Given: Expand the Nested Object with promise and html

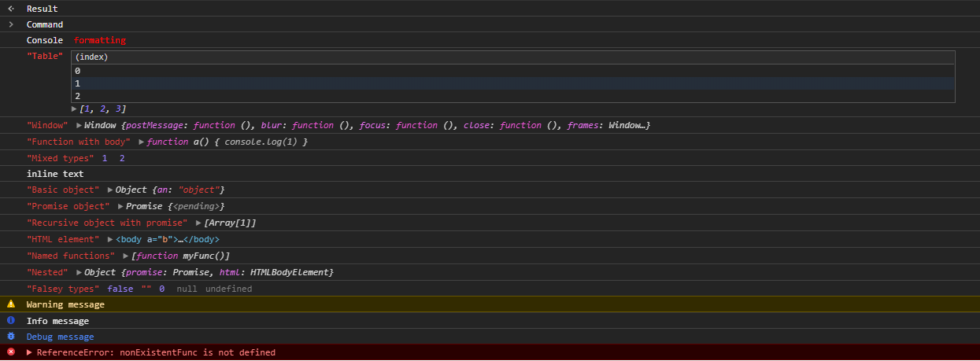Looking at the screenshot, I should [x=80, y=272].
